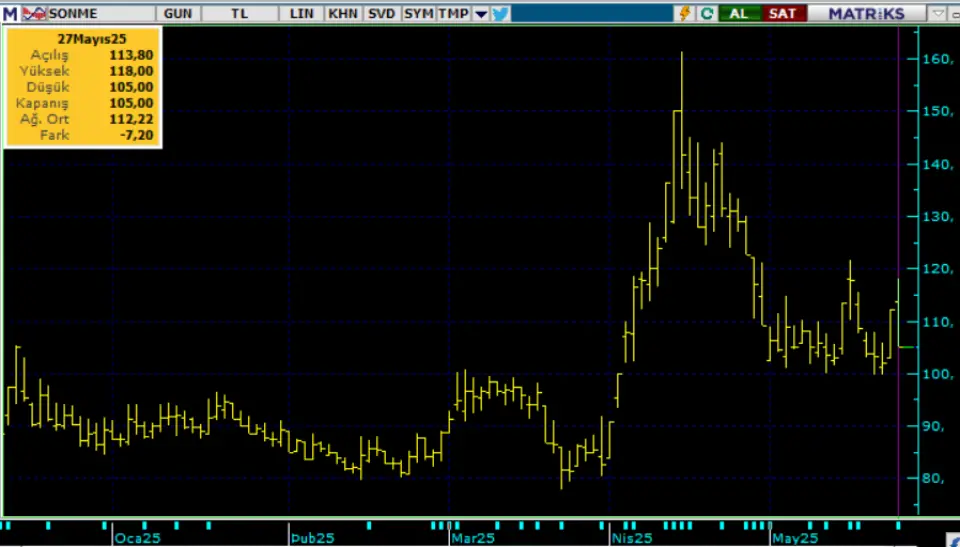Click the Şub25 date axis label
960x547 pixels.
(x=313, y=538)
